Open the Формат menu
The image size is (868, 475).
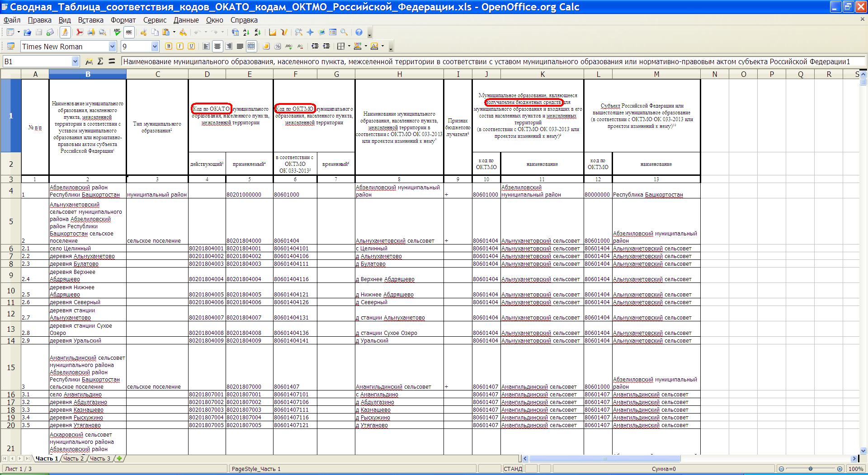(123, 20)
